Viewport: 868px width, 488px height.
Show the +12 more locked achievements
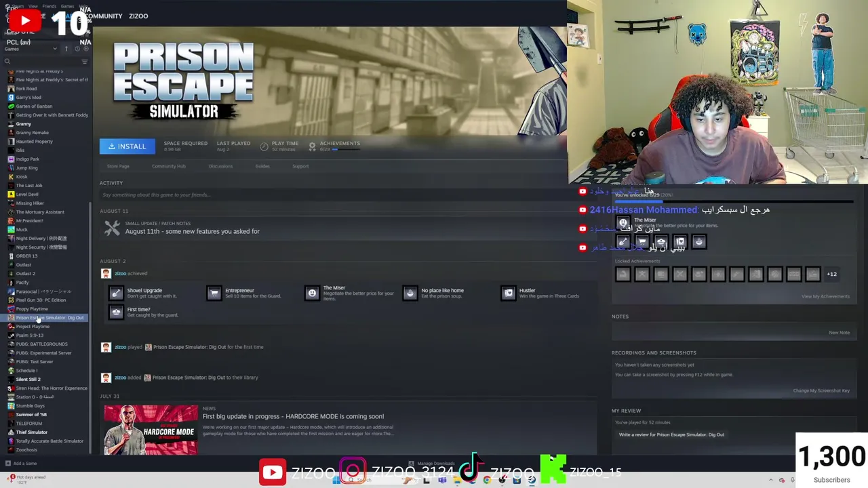pyautogui.click(x=831, y=274)
